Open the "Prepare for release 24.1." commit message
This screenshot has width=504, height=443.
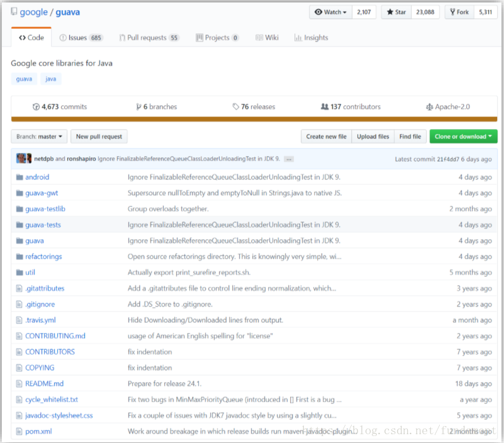(x=164, y=383)
